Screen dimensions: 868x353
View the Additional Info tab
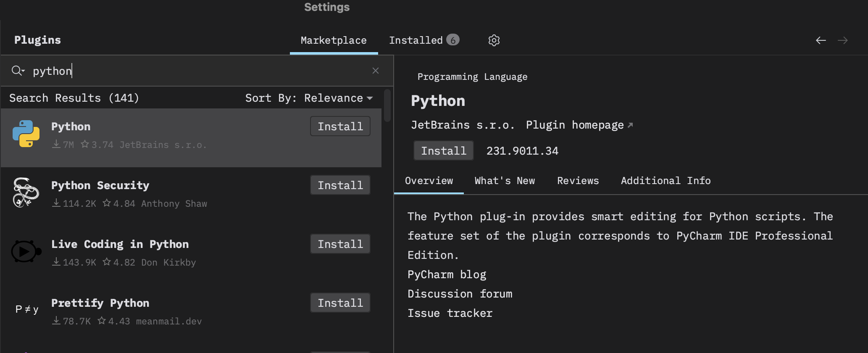coord(665,181)
